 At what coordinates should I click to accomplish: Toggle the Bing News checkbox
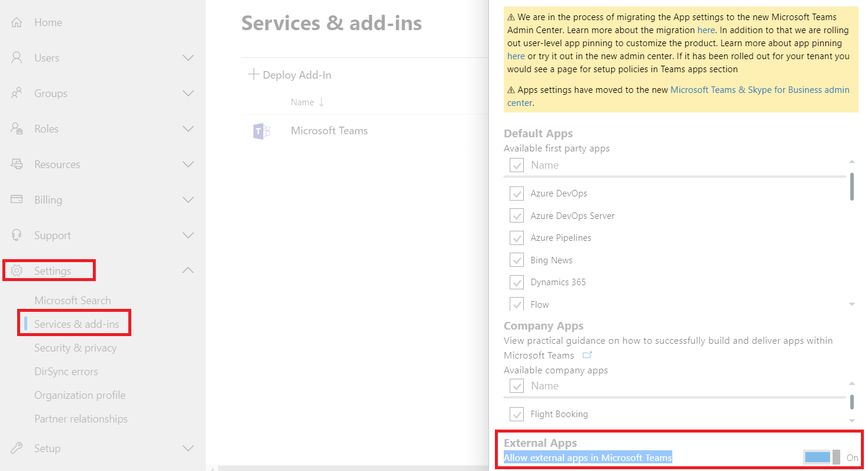[517, 260]
